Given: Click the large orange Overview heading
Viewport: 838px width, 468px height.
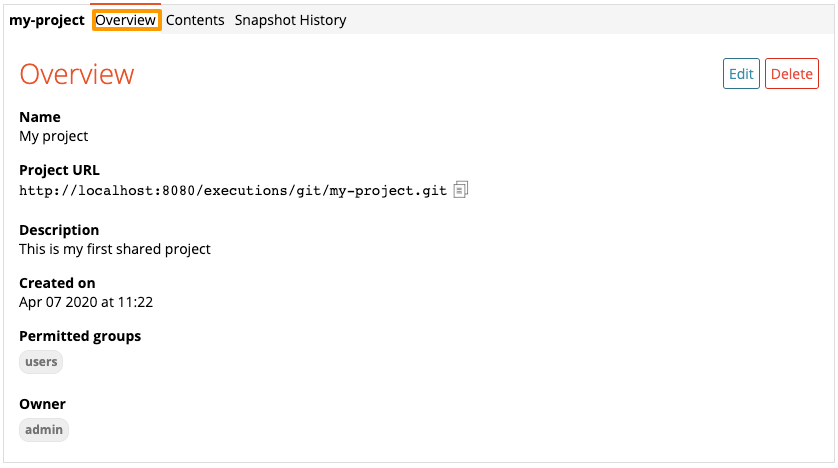Looking at the screenshot, I should click(x=77, y=74).
